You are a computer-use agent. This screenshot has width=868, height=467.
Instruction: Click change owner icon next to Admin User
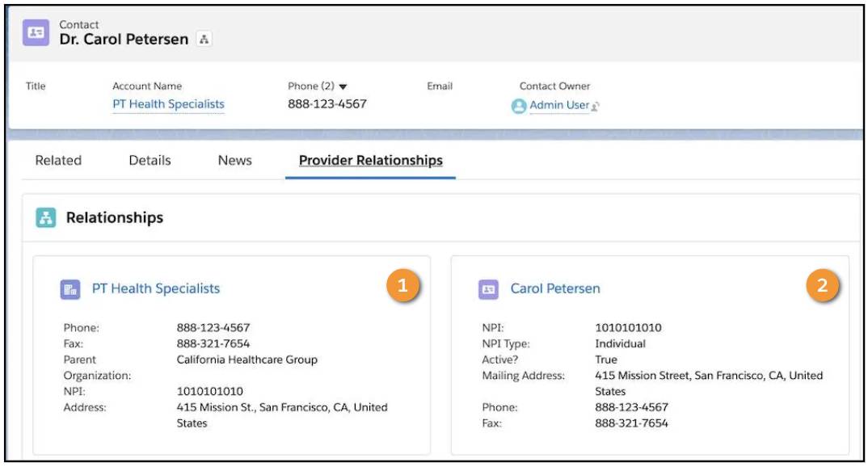pos(595,106)
